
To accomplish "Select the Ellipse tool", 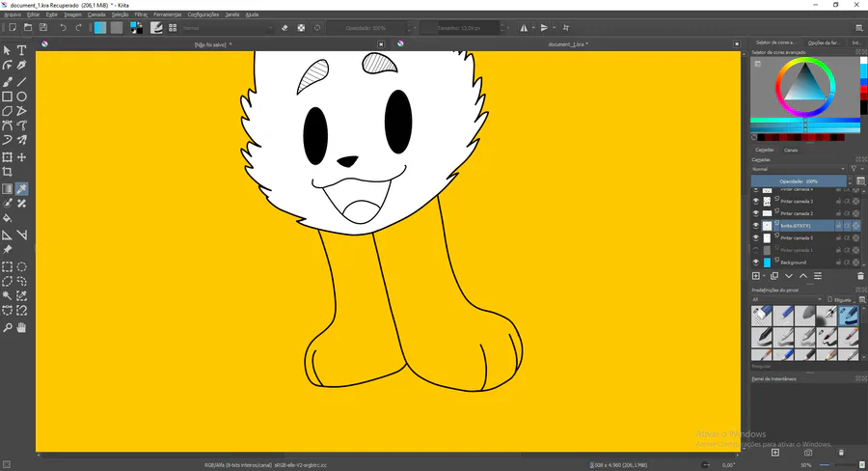I will 21,97.
